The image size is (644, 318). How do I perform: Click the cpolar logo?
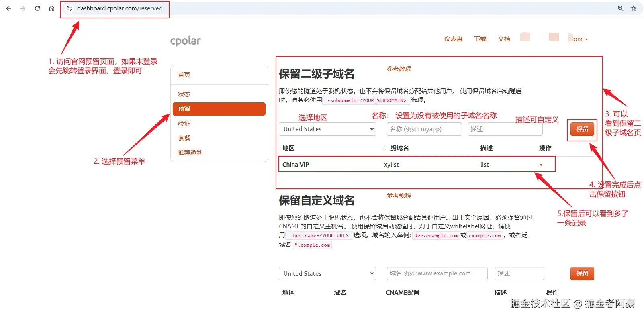185,41
